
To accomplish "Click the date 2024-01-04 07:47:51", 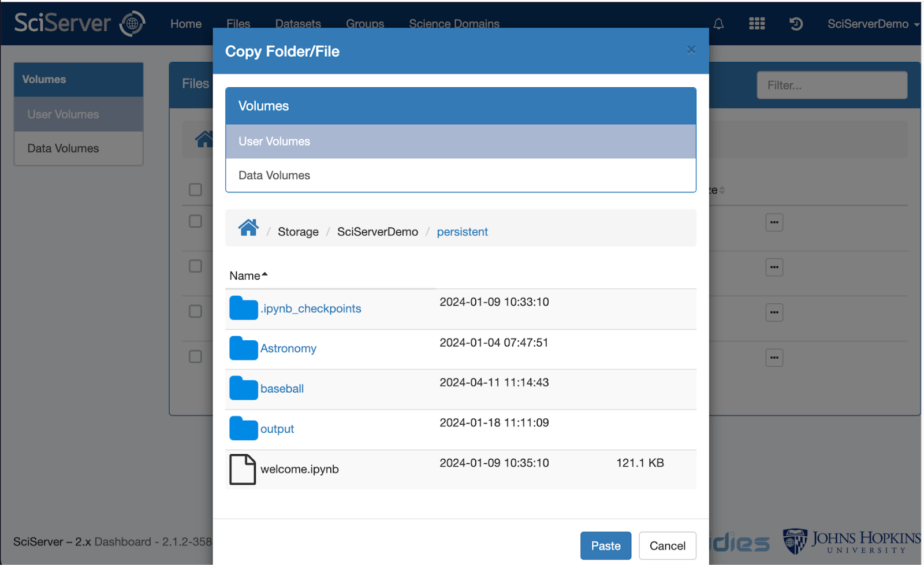I will 494,343.
